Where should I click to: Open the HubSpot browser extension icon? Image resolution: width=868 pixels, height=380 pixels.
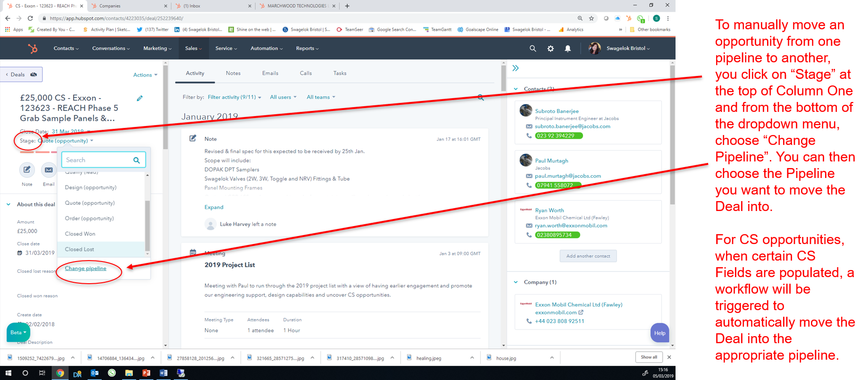(629, 18)
